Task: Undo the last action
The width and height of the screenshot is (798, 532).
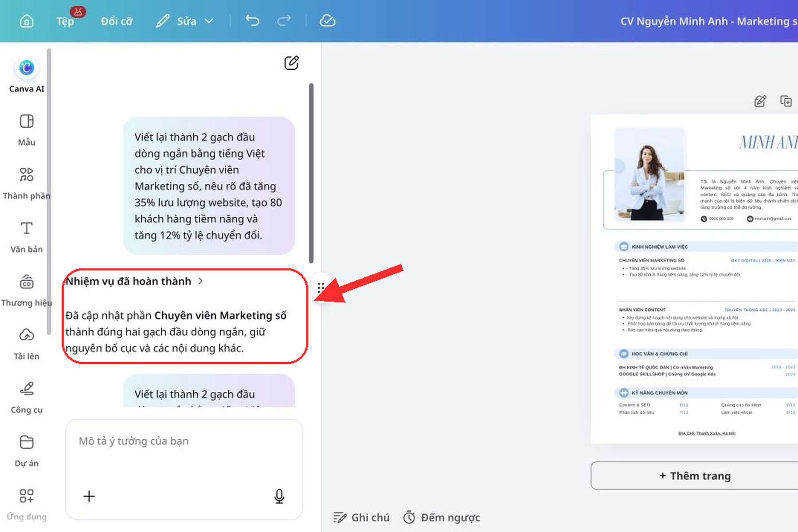Action: (x=252, y=20)
